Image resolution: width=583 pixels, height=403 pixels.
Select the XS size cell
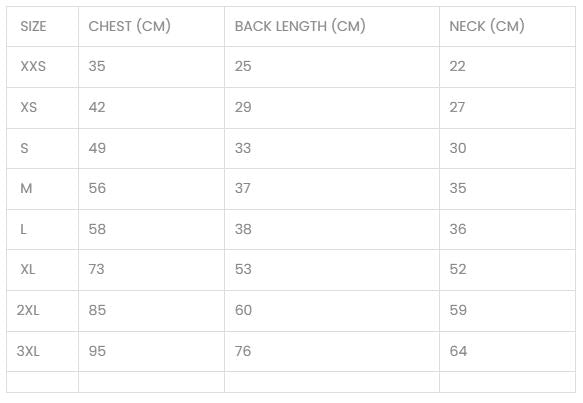pyautogui.click(x=29, y=107)
